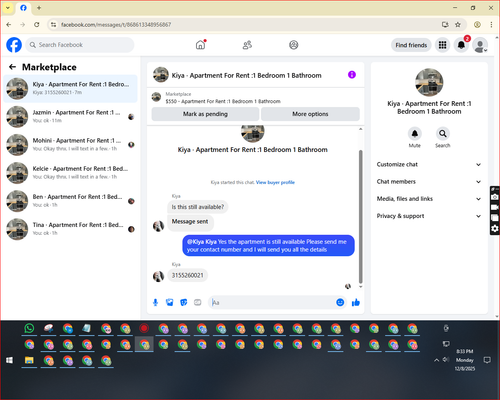500x400 pixels.
Task: Click the Search Facebook field
Action: (x=80, y=45)
